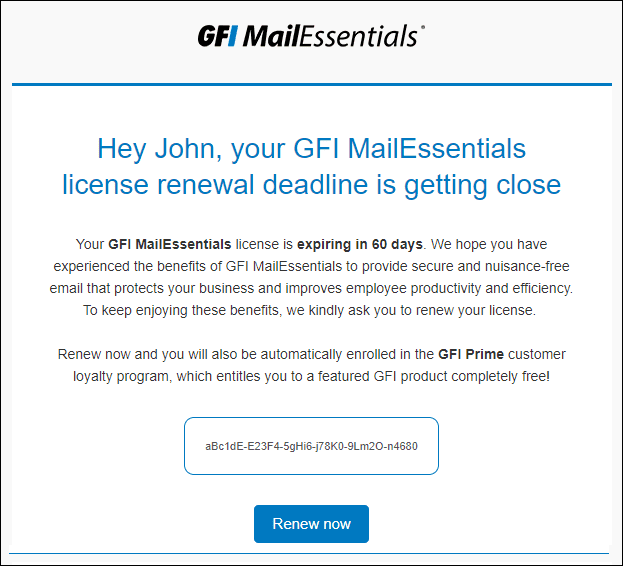This screenshot has height=566, width=623.
Task: Click the thin blue line below Renew now
Action: pos(309,553)
